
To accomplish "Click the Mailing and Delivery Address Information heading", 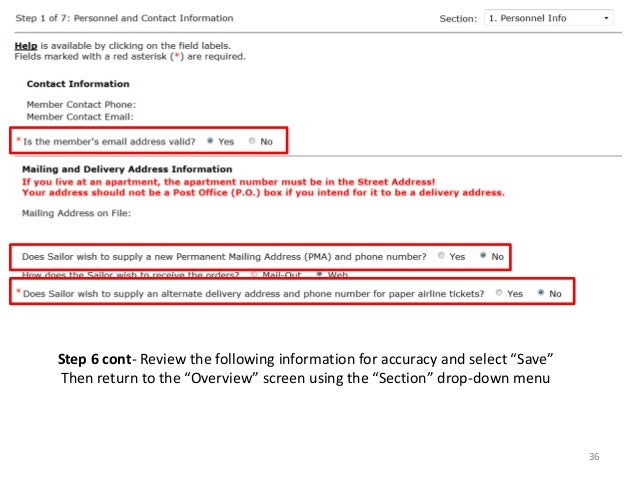I will 127,169.
